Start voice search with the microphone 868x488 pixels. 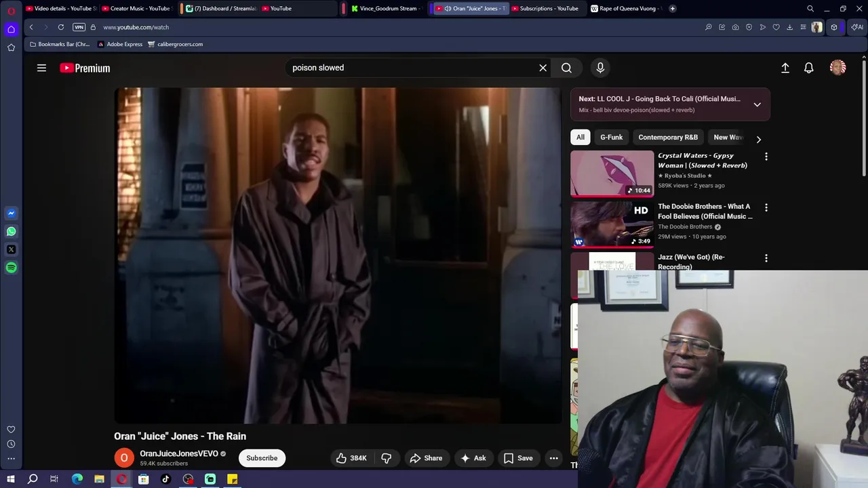coord(600,68)
